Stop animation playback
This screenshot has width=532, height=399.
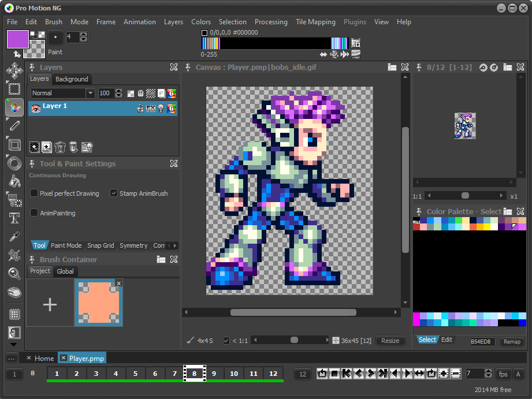(334, 374)
